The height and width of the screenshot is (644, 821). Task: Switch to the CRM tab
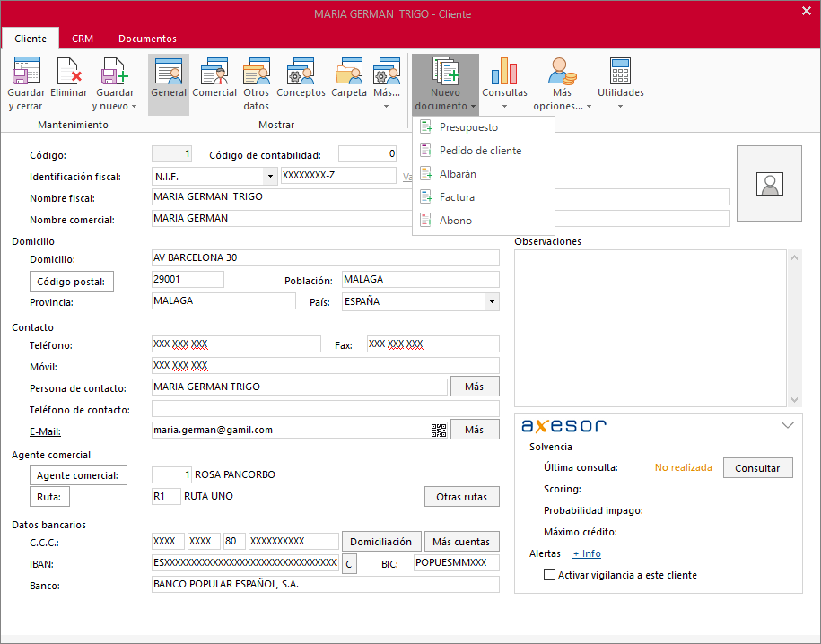pyautogui.click(x=83, y=39)
